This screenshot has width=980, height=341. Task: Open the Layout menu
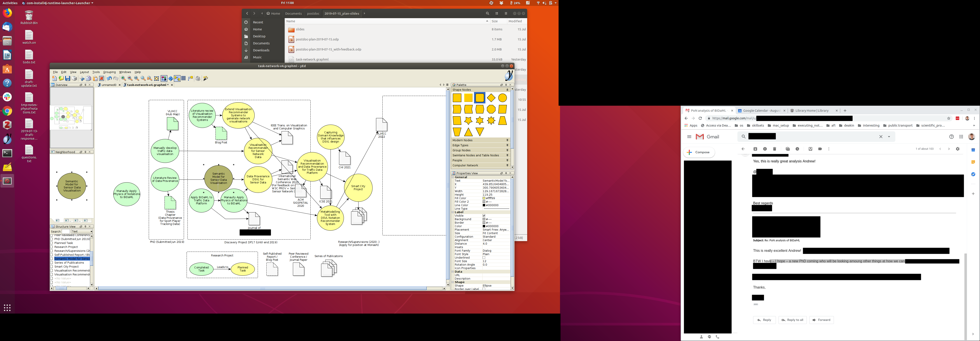[x=84, y=72]
